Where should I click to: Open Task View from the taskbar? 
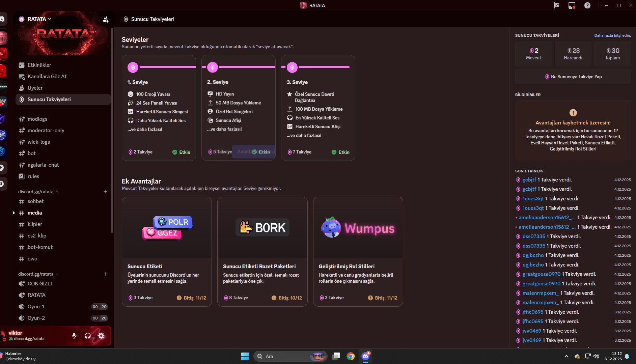click(x=336, y=356)
